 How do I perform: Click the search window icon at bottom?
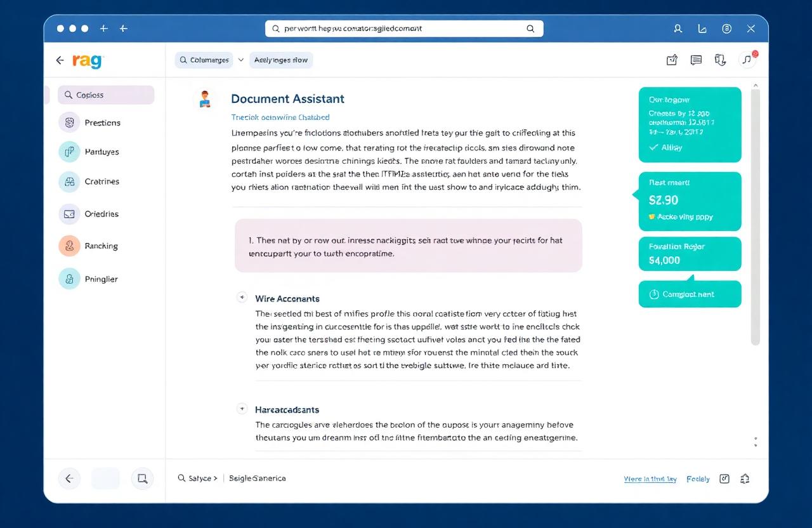click(x=142, y=479)
